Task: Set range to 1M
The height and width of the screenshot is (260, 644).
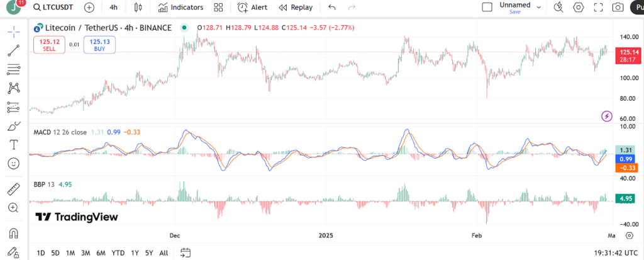Action: tap(70, 252)
